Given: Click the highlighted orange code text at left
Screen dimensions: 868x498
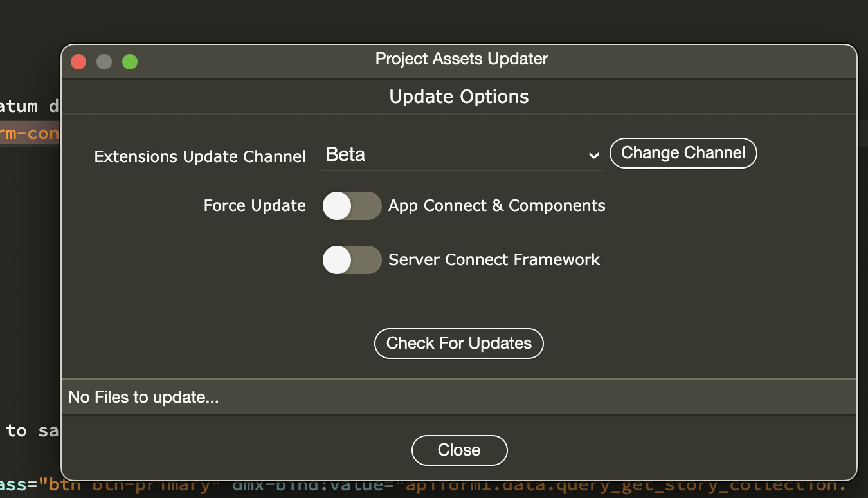Looking at the screenshot, I should click(30, 133).
